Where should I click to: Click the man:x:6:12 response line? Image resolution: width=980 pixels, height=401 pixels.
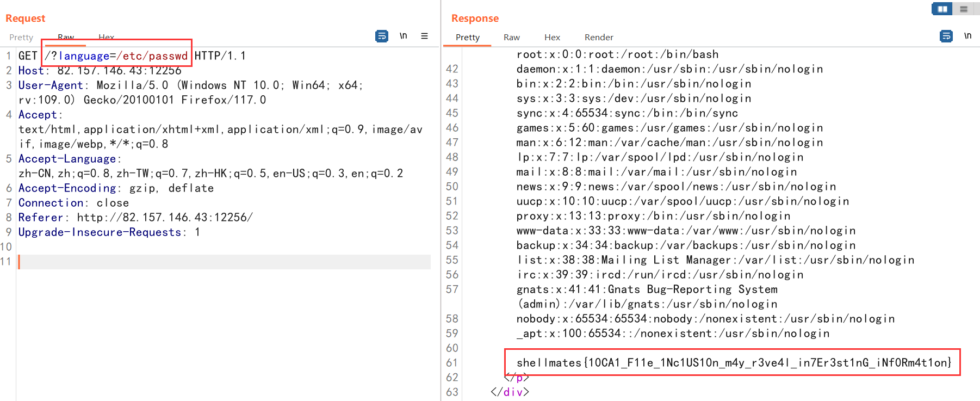[x=669, y=143]
